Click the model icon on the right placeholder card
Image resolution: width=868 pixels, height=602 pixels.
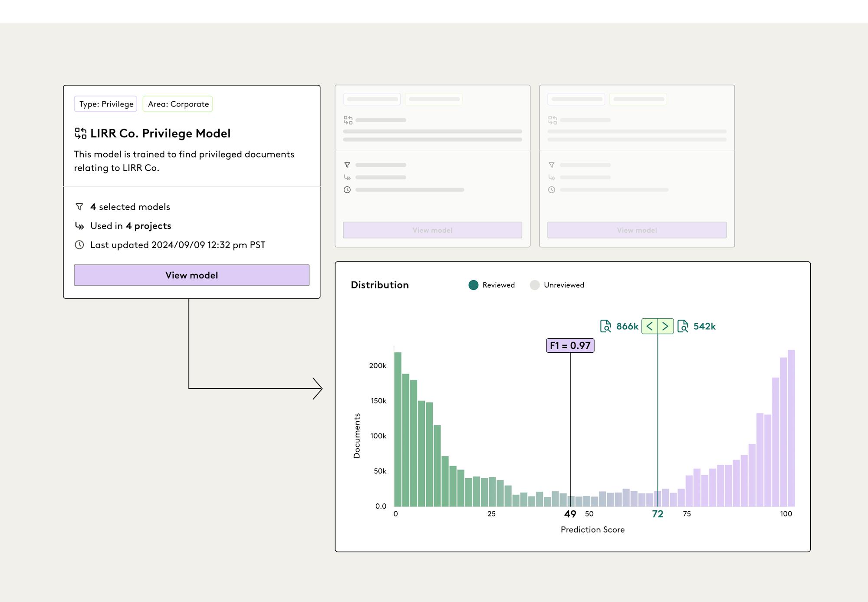point(552,120)
